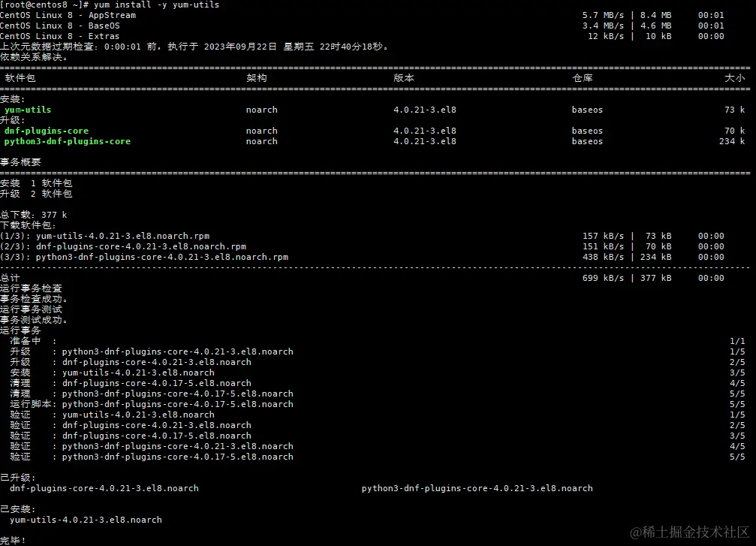
Task: Click the baseos repository label for yum-utils
Action: click(x=586, y=109)
